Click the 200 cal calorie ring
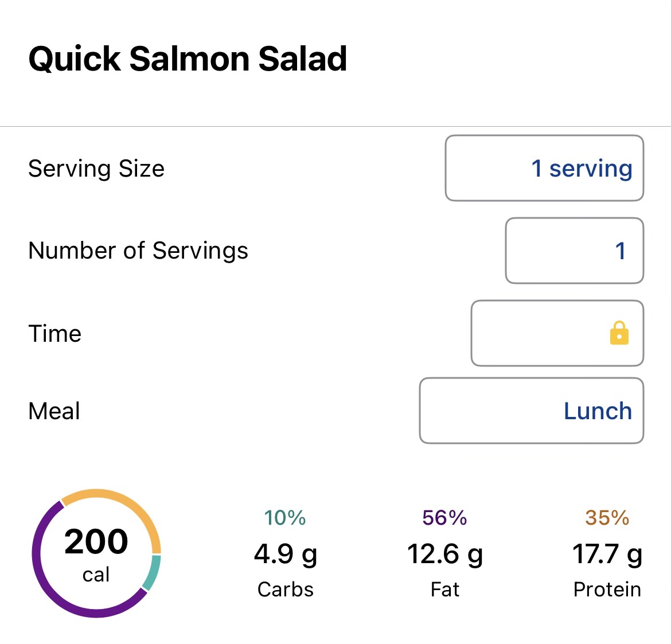Screen dimensions: 671x644 [x=96, y=553]
